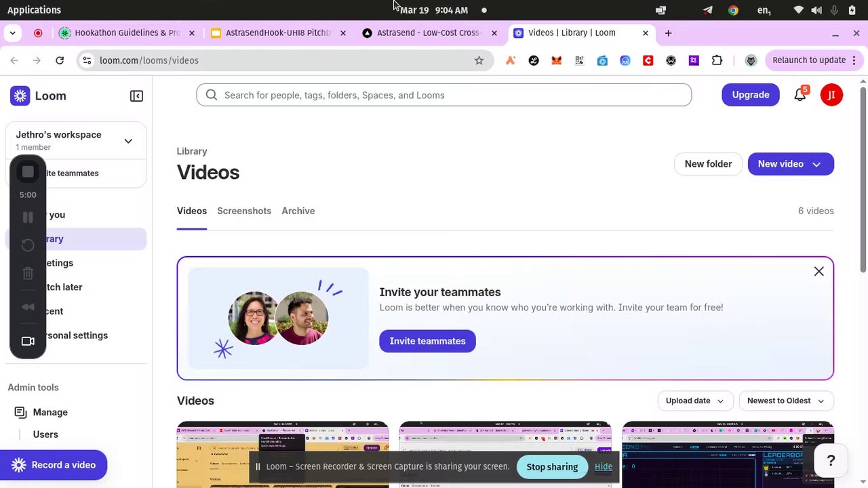This screenshot has width=868, height=488.
Task: Open the help question mark button
Action: [x=831, y=461]
